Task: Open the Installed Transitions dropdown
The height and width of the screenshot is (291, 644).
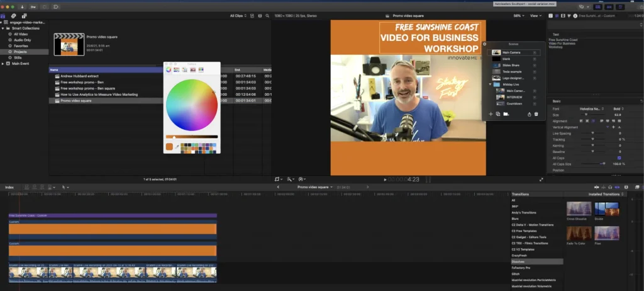Action: pyautogui.click(x=606, y=194)
